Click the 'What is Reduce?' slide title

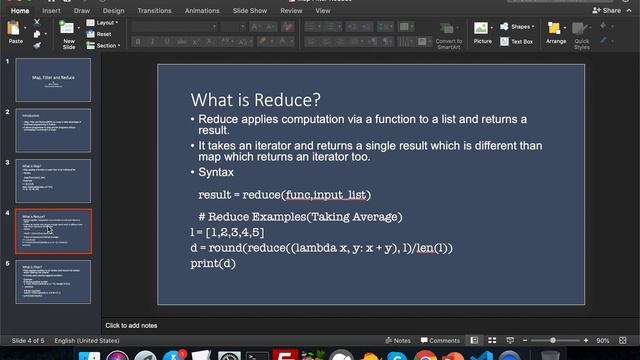click(256, 100)
